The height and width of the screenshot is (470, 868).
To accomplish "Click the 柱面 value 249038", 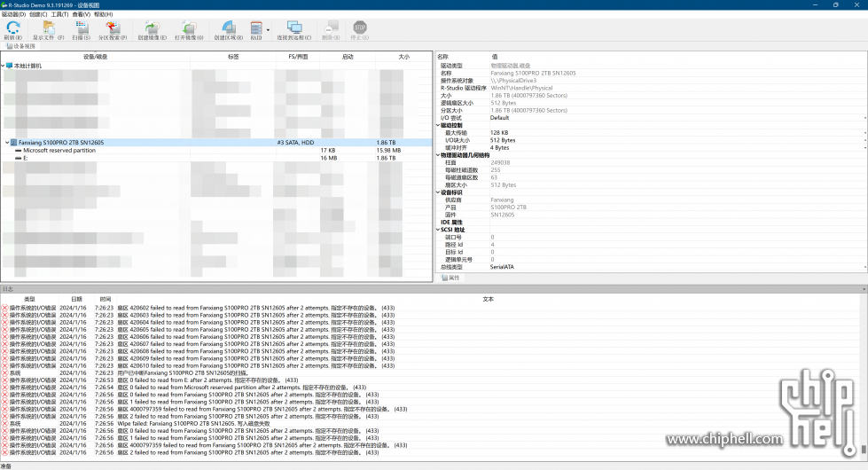I will [x=500, y=163].
